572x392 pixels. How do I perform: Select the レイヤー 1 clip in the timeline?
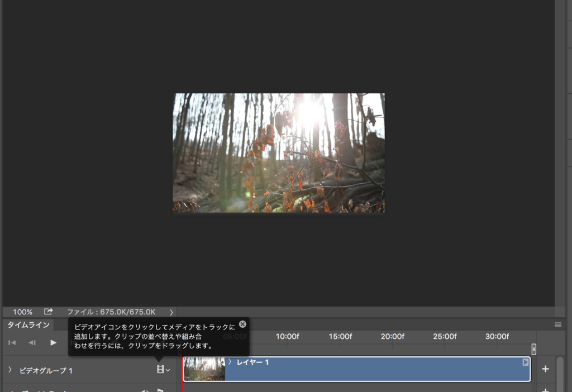click(x=357, y=369)
